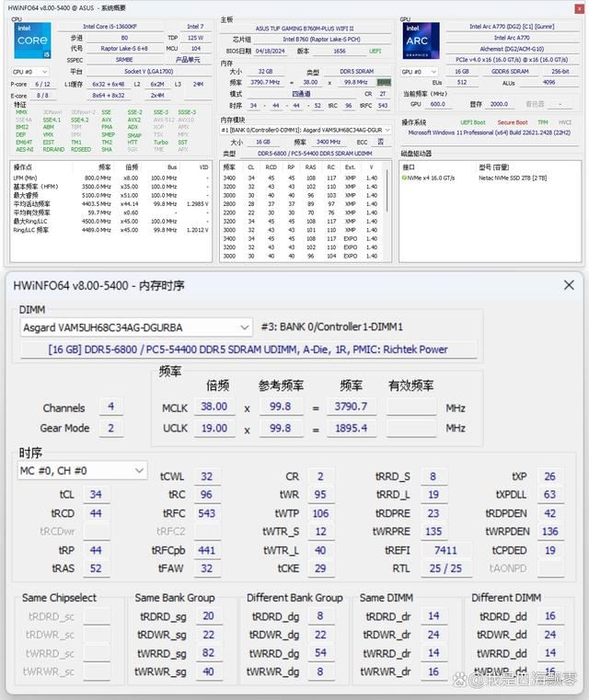Click the Microsoft Windows 11 Professional text
This screenshot has width=589, height=700.
(490, 132)
